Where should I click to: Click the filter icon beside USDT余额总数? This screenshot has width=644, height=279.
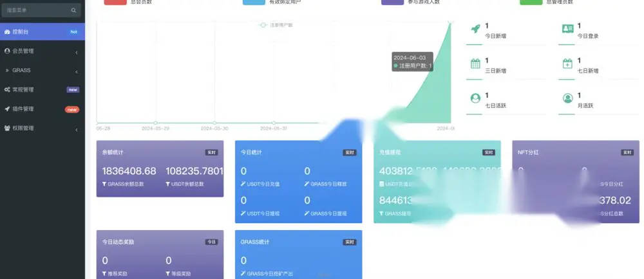click(x=167, y=184)
